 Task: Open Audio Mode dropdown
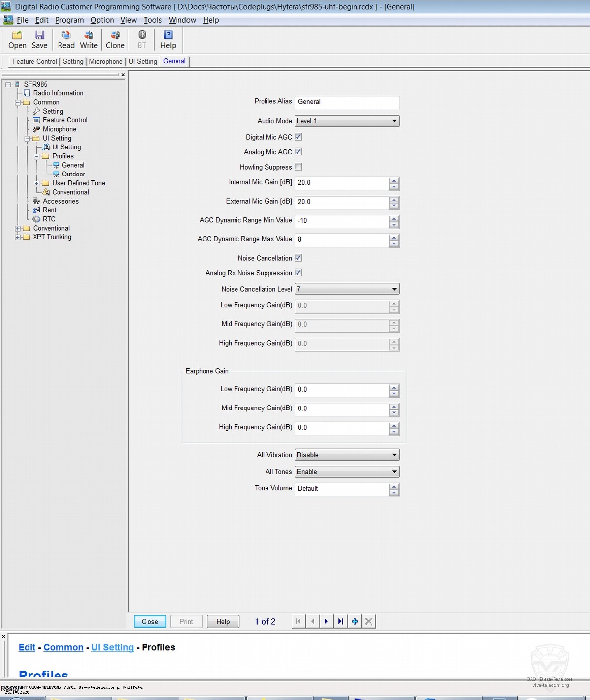pyautogui.click(x=347, y=121)
